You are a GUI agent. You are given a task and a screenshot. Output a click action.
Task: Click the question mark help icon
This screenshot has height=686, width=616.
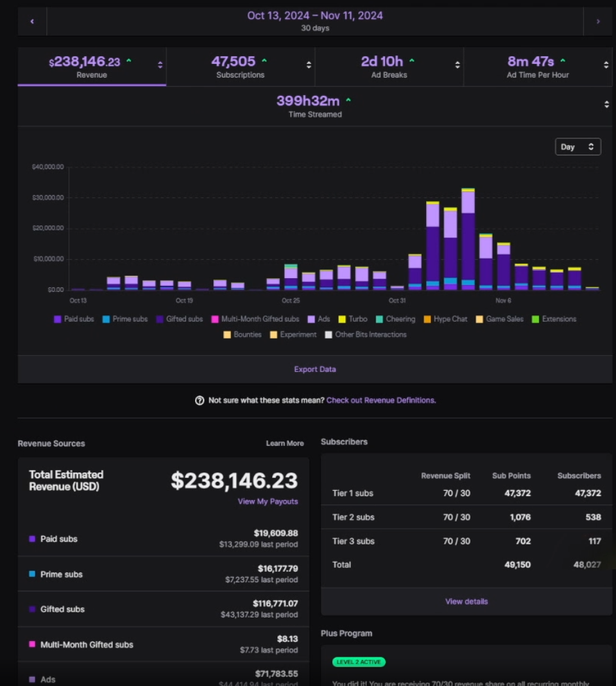pyautogui.click(x=200, y=400)
